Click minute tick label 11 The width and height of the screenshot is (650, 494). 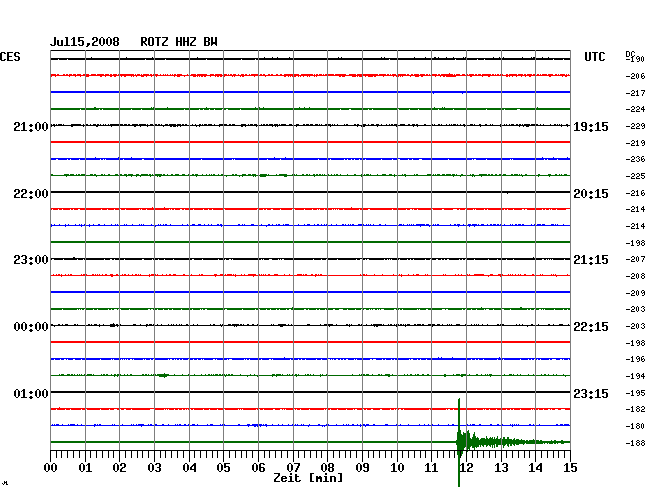[x=432, y=468]
